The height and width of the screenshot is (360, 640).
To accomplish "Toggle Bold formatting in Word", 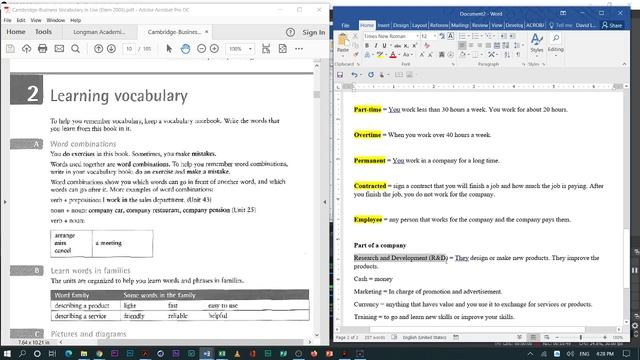I will 367,45.
